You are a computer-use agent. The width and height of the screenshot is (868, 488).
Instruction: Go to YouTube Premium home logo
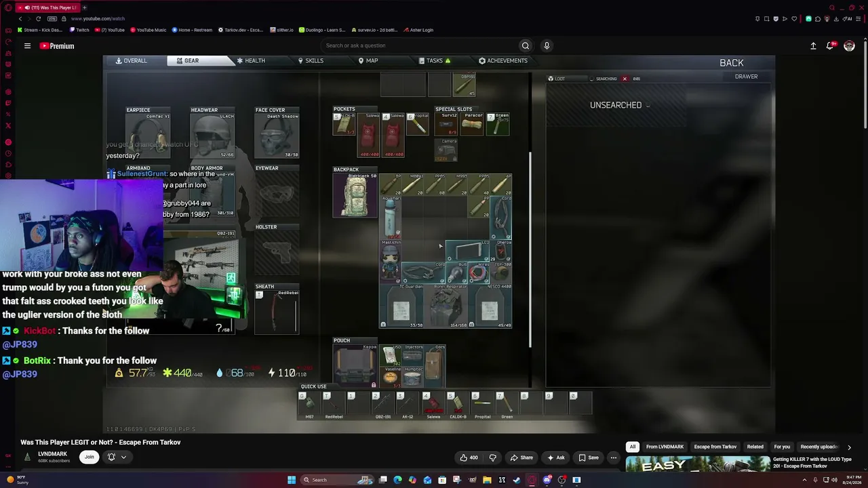(57, 46)
